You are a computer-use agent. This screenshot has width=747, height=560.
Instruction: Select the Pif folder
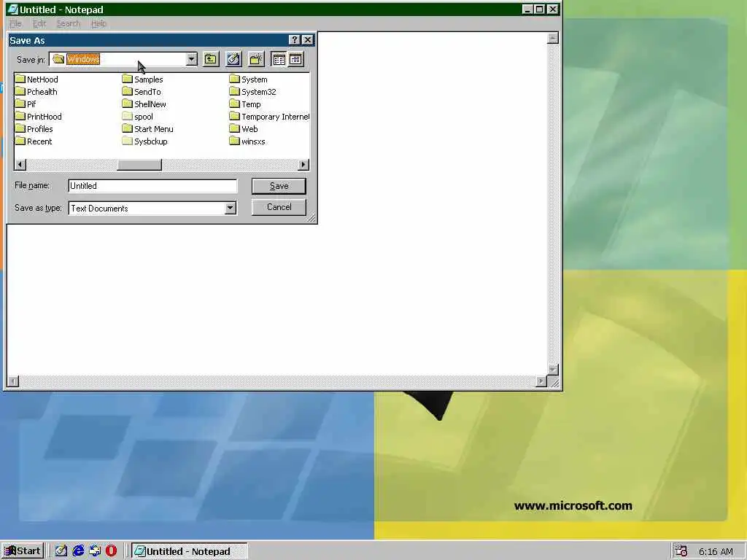26,104
